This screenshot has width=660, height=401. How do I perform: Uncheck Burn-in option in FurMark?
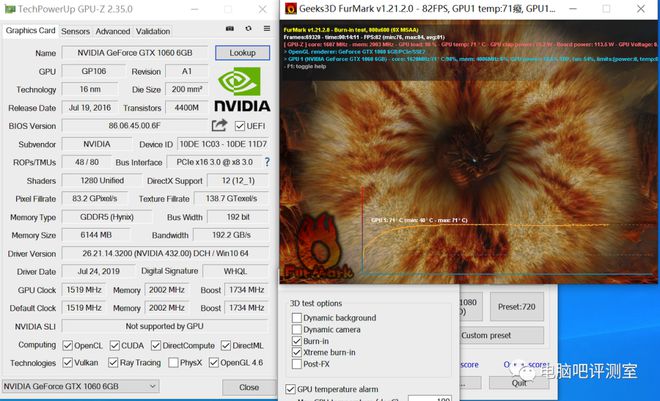(297, 341)
